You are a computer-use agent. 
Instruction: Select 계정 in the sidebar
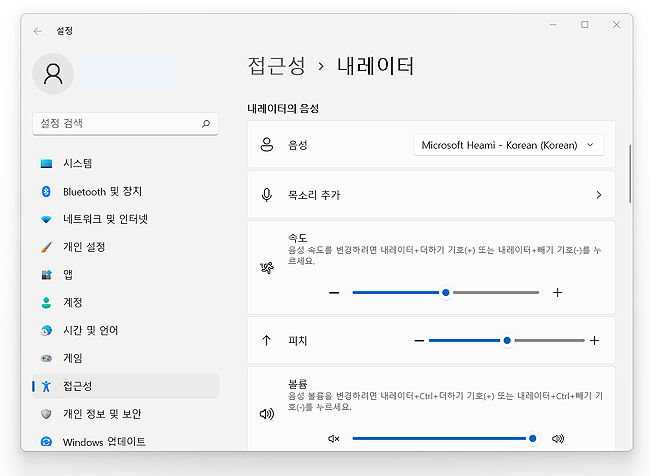125,303
